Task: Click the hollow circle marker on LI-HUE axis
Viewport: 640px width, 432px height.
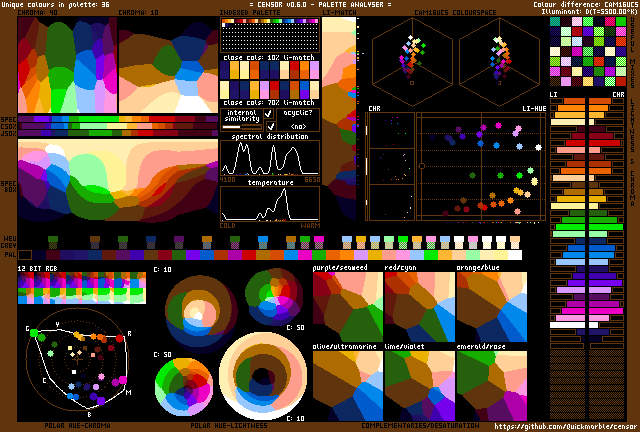Action: coord(422,166)
